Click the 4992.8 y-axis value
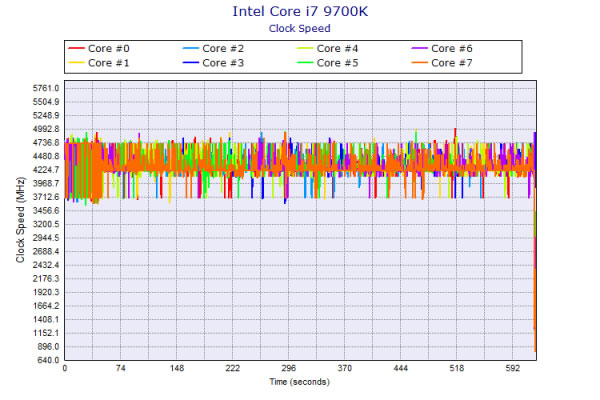600x400 pixels. [46, 129]
